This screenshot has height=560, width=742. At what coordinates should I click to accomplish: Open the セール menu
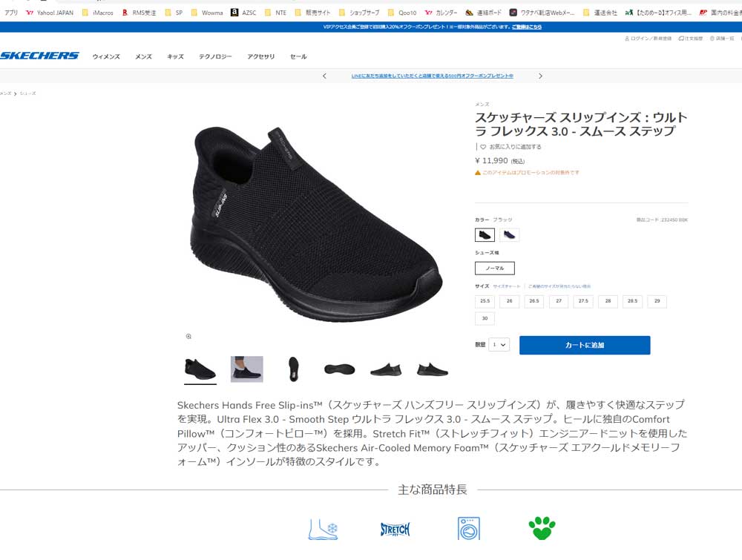pos(298,56)
